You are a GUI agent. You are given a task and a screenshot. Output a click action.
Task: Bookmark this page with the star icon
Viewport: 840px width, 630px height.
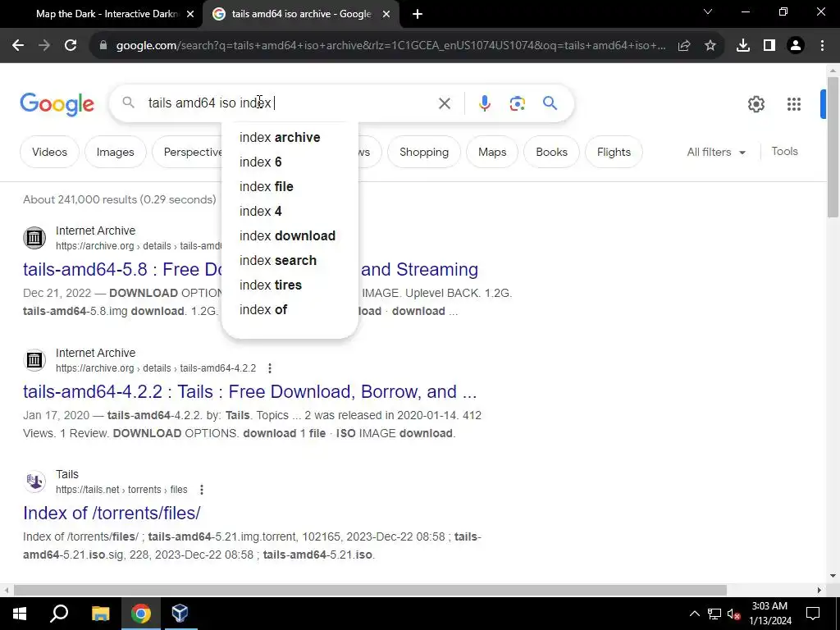pyautogui.click(x=710, y=46)
